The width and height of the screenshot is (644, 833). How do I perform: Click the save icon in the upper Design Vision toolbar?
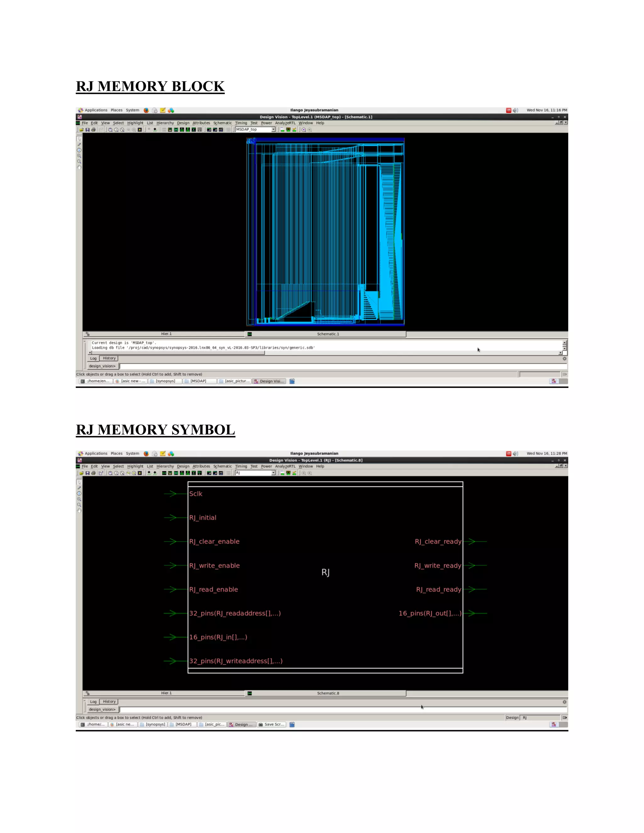[87, 130]
